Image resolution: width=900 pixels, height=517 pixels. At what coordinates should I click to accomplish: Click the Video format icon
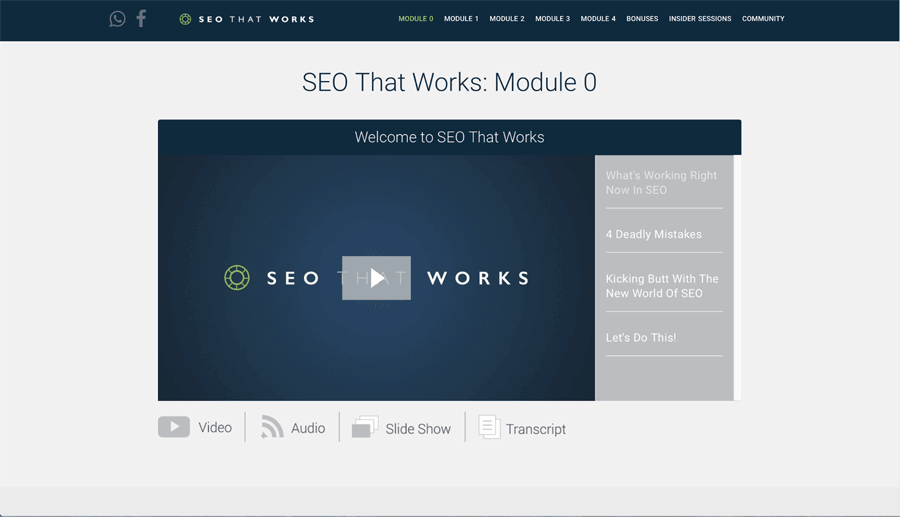[x=174, y=427]
